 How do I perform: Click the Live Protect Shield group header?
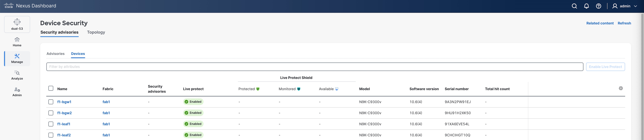coord(296,78)
